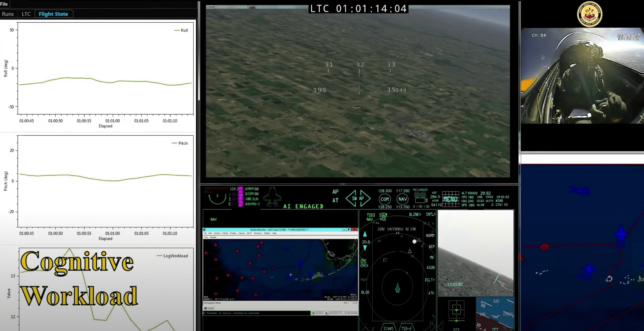
Task: Click the aircraft silhouette stores icon
Action: [272, 196]
